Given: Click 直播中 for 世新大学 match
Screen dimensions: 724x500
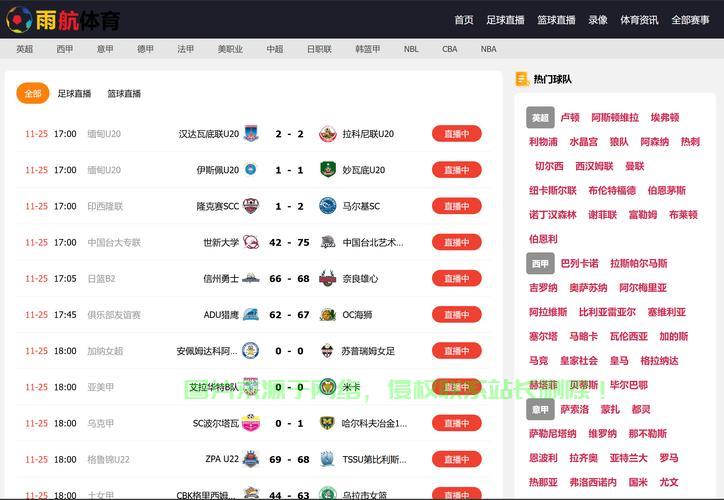Looking at the screenshot, I should [457, 242].
